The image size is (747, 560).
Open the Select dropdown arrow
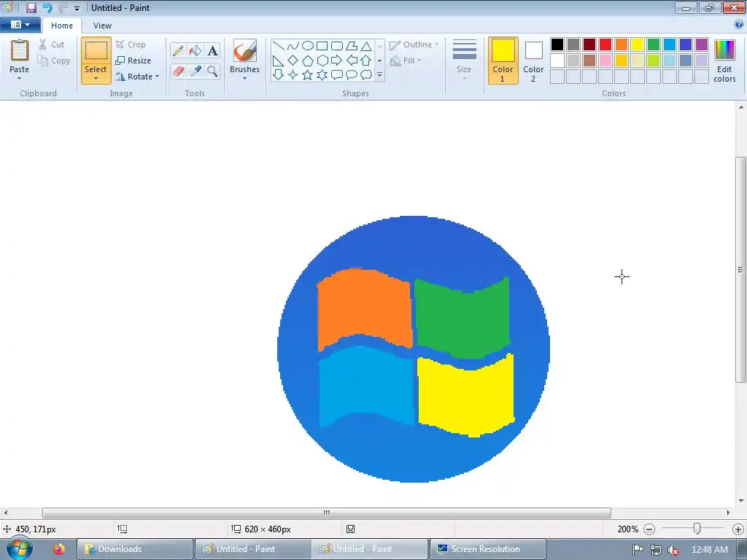pyautogui.click(x=96, y=79)
